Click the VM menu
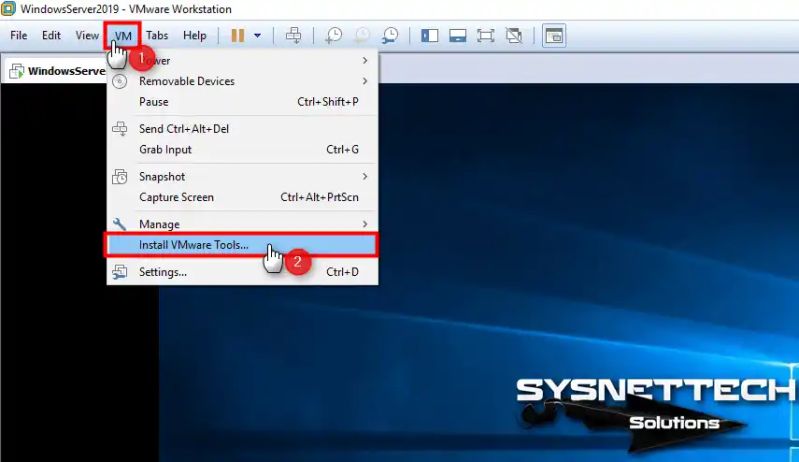The height and width of the screenshot is (462, 799). (x=123, y=36)
